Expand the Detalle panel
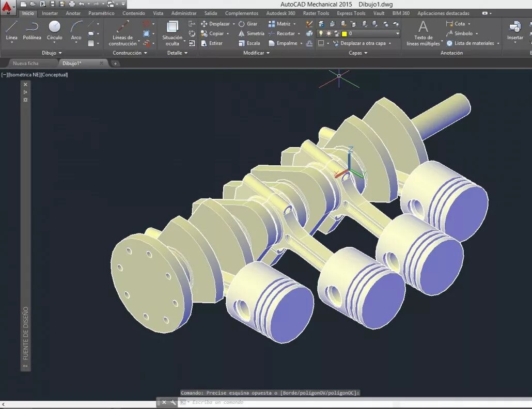This screenshot has width=532, height=409. (x=177, y=53)
